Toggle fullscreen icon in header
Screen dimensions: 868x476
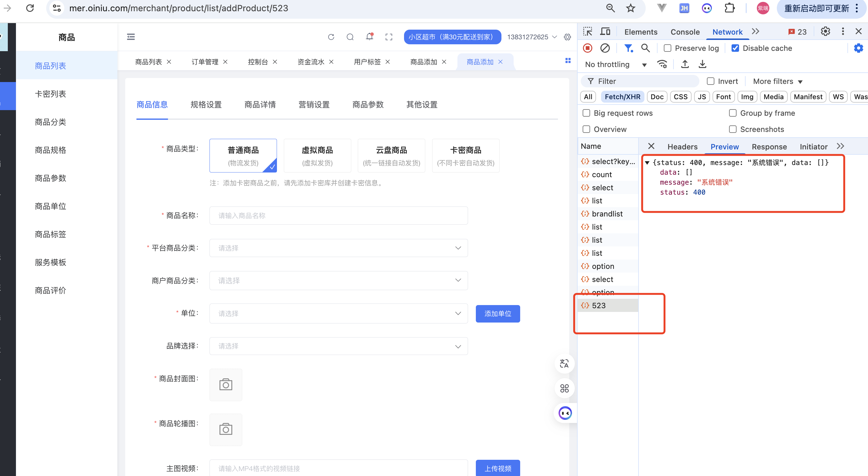tap(389, 37)
